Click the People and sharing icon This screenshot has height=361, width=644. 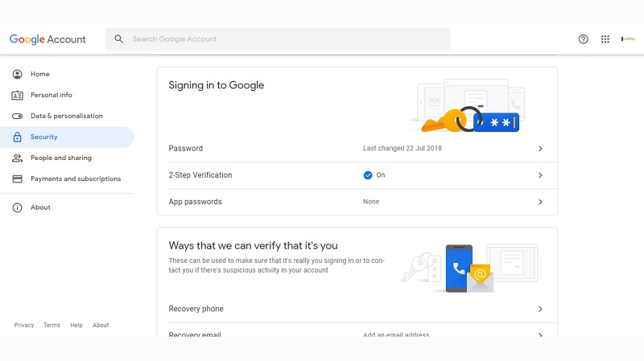(x=17, y=158)
